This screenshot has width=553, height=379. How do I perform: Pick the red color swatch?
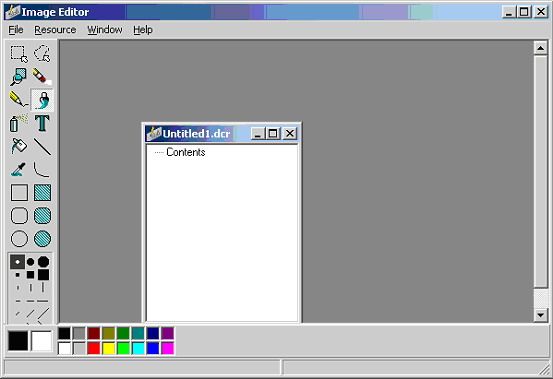pos(94,348)
